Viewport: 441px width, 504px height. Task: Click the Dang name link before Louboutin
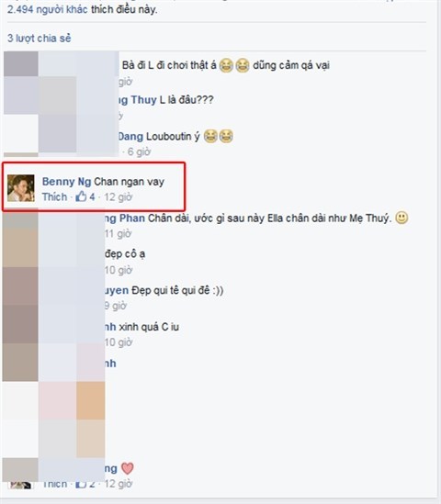tap(130, 137)
